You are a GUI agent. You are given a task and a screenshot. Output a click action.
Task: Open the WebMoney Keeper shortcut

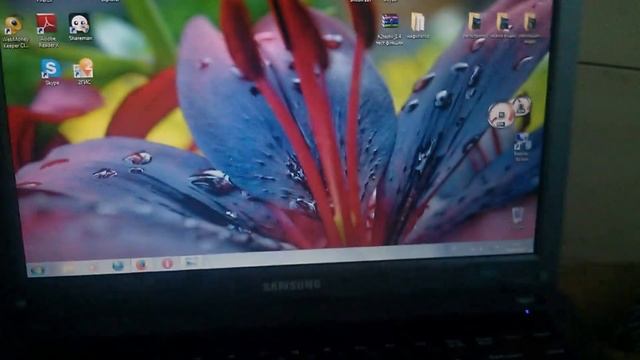point(15,32)
